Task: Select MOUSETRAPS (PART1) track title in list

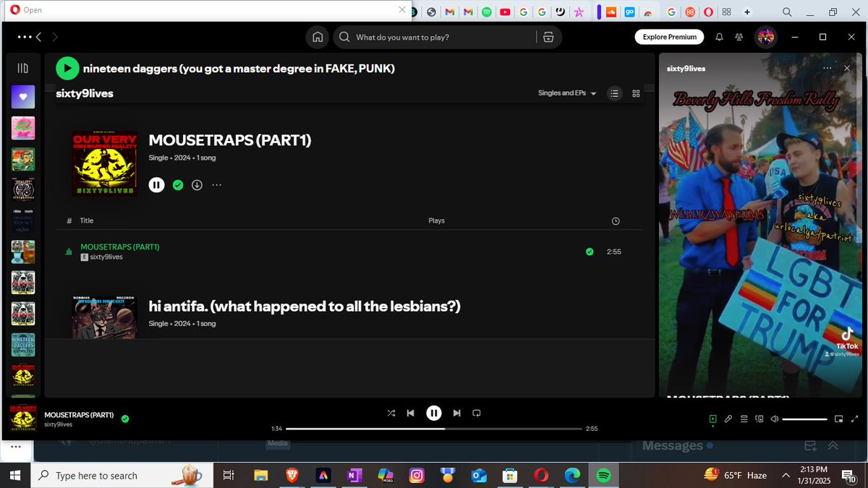Action: point(120,247)
